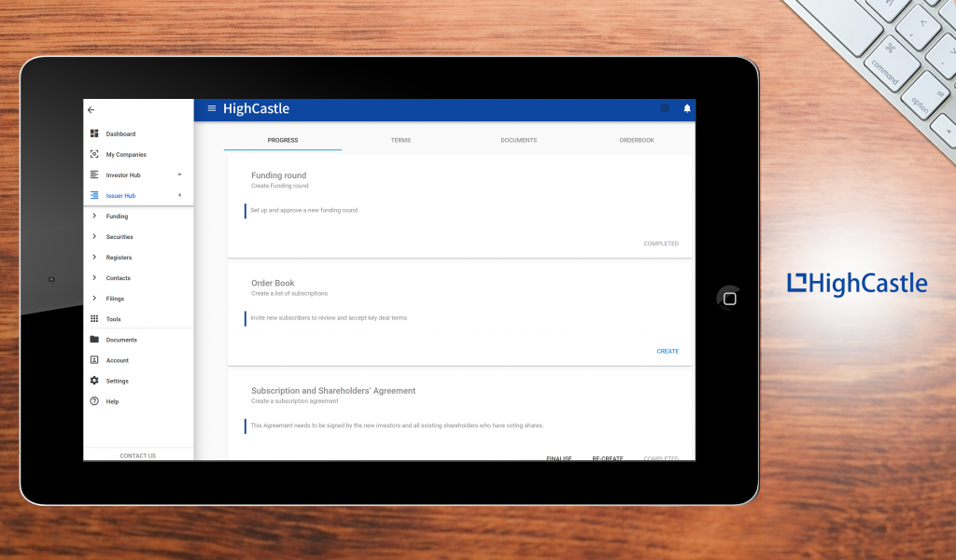
Task: Open the hamburger menu beside HighCastle
Action: click(211, 108)
